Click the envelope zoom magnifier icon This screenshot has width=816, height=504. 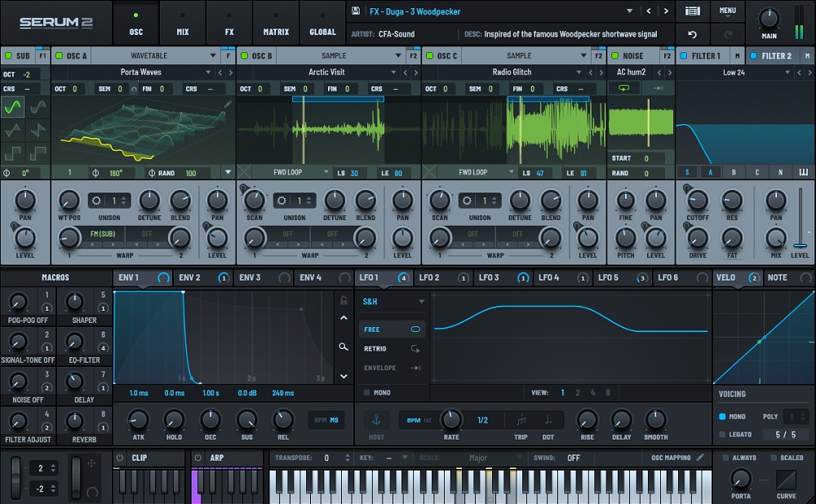(344, 347)
